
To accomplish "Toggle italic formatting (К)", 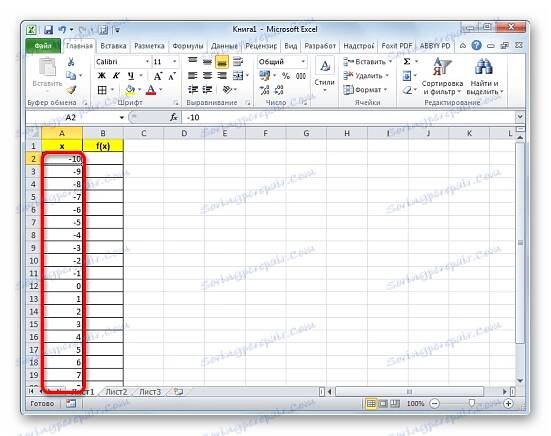I will tap(116, 76).
